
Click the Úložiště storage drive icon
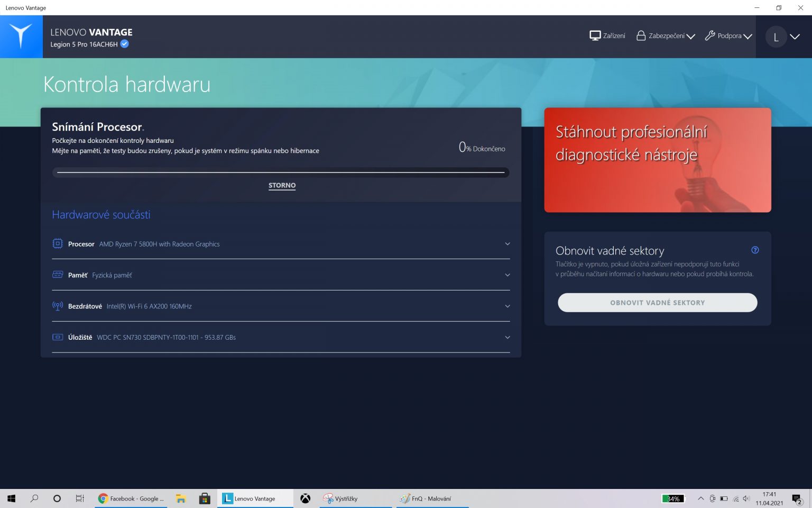58,337
